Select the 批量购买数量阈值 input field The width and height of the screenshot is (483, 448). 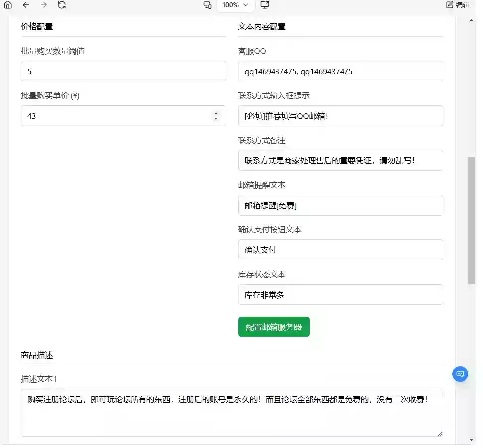123,71
